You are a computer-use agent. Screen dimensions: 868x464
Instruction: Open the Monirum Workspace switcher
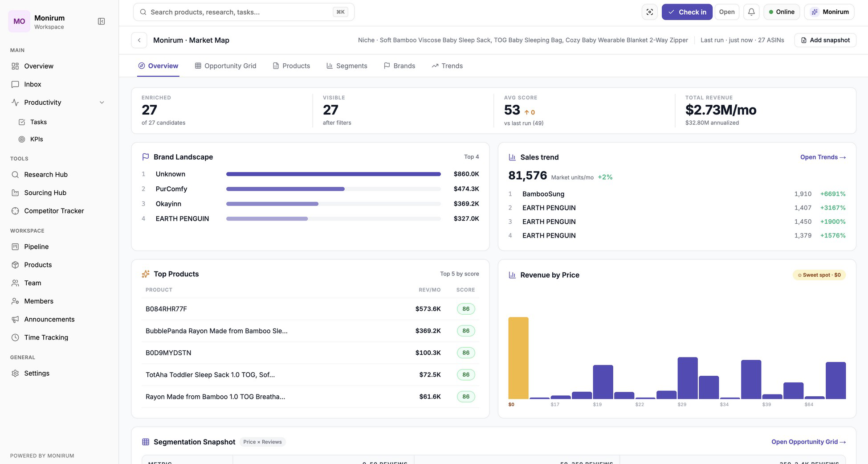[x=49, y=21]
